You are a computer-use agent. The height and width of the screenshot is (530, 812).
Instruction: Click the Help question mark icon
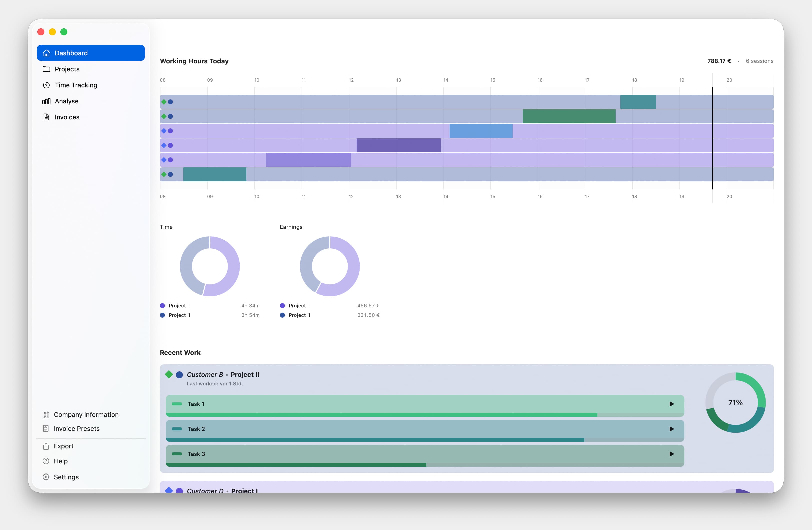pos(46,461)
